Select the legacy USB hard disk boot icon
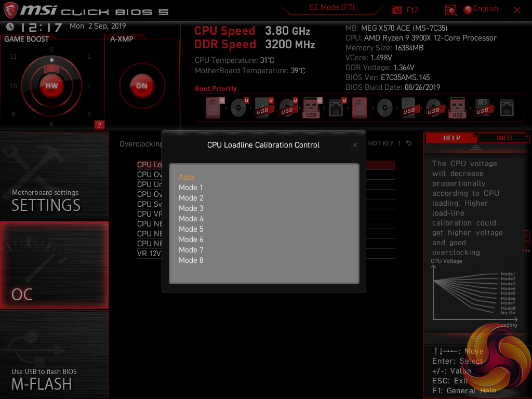Image resolution: width=532 pixels, height=399 pixels. [409, 108]
